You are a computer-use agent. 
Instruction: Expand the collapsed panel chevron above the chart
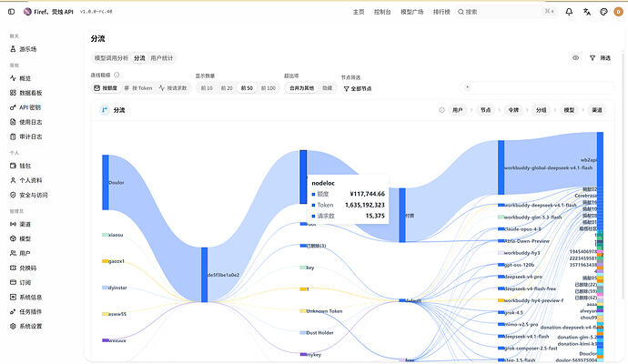[x=468, y=87]
